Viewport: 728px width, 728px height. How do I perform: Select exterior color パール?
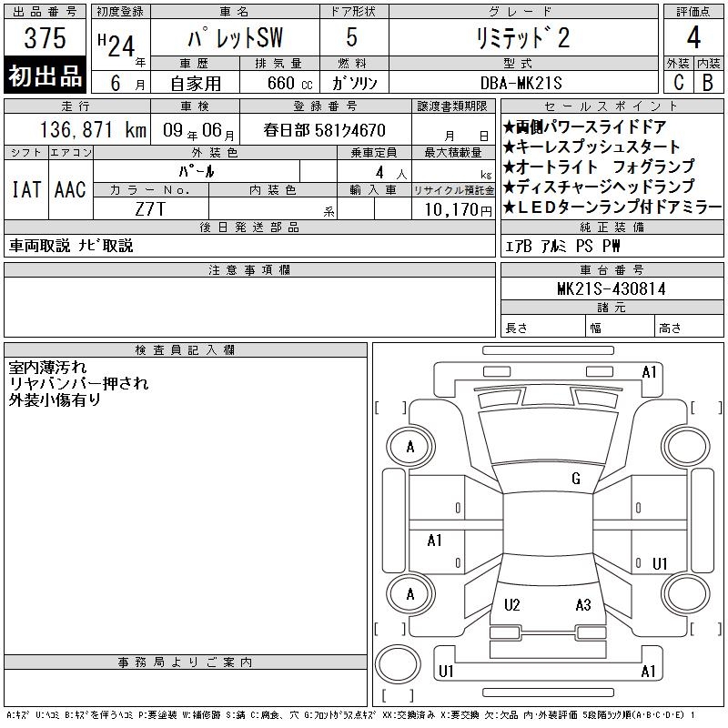click(x=197, y=171)
